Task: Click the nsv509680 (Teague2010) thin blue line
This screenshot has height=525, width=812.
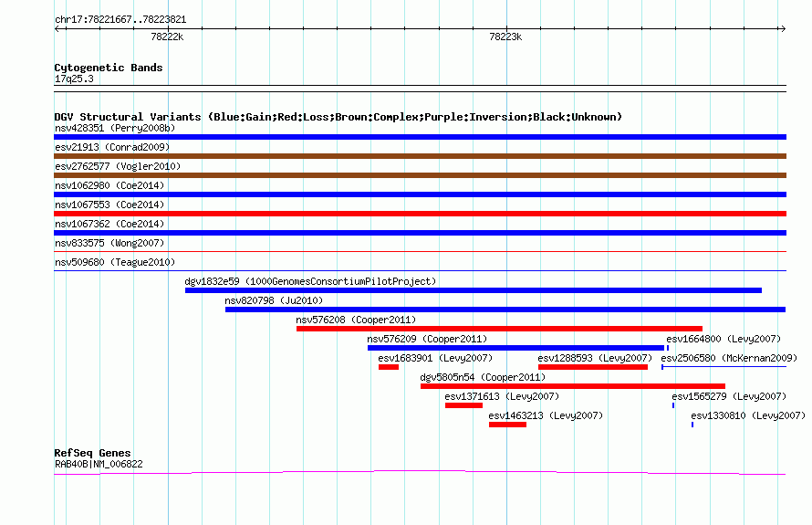Action: click(420, 271)
